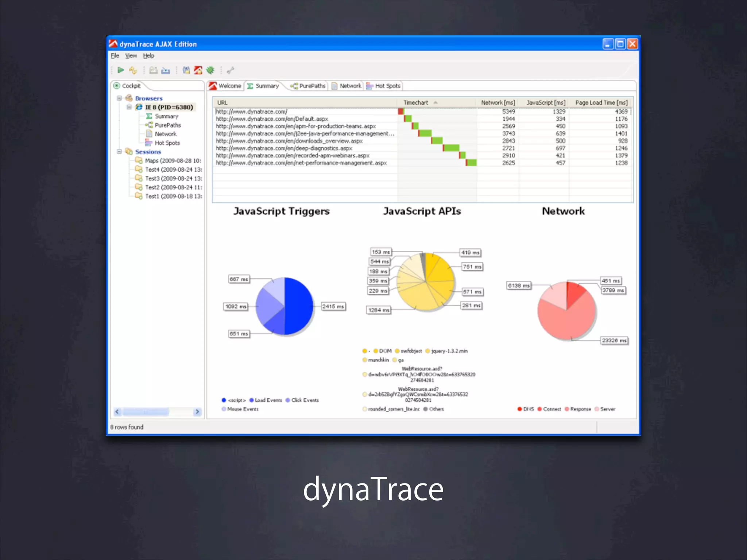Click the Page Load Time [ms] header
Image resolution: width=747 pixels, height=560 pixels.
click(601, 103)
